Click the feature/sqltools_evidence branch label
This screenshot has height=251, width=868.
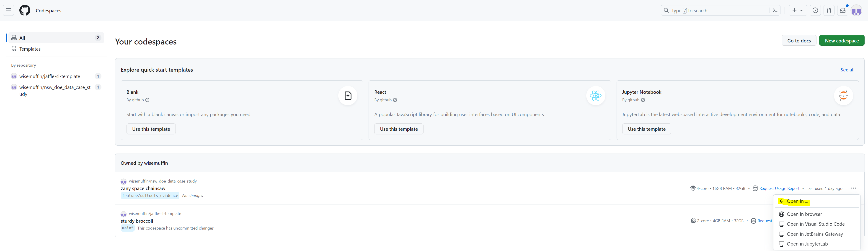pos(150,196)
